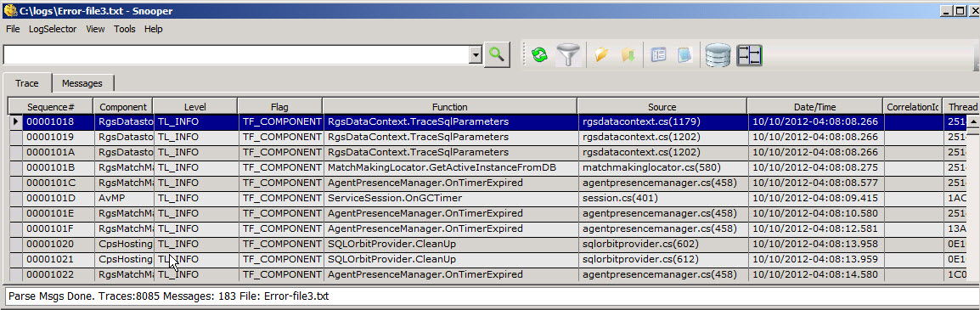Click inside the search text field

(x=237, y=55)
